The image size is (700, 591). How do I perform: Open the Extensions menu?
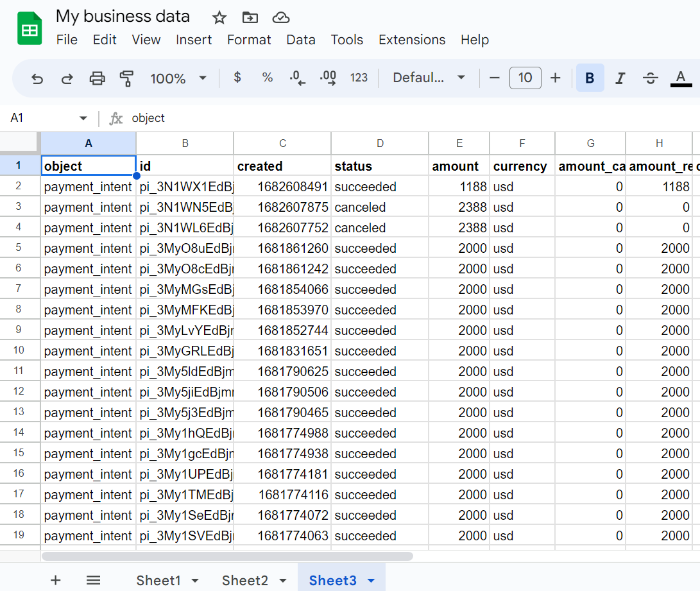click(412, 40)
